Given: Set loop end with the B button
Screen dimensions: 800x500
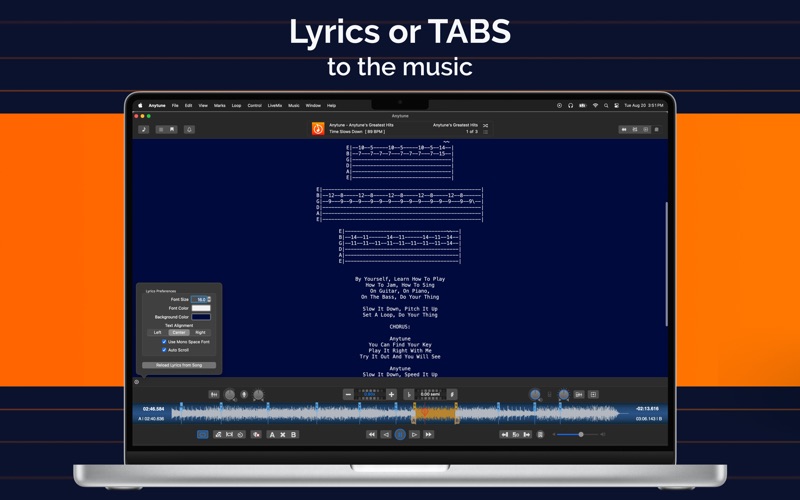Looking at the screenshot, I should [x=293, y=435].
